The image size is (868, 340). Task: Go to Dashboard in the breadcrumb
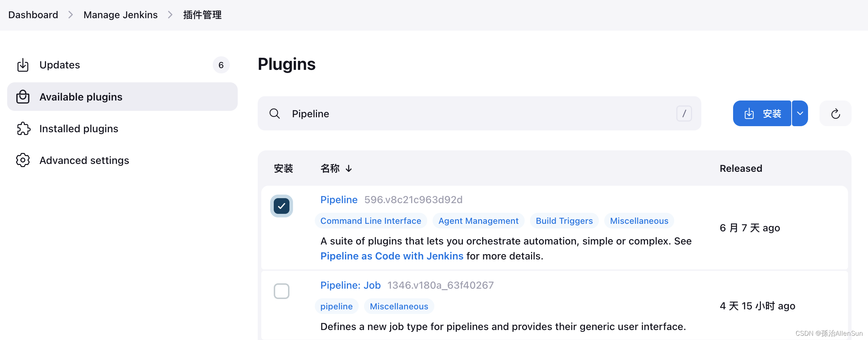[33, 15]
